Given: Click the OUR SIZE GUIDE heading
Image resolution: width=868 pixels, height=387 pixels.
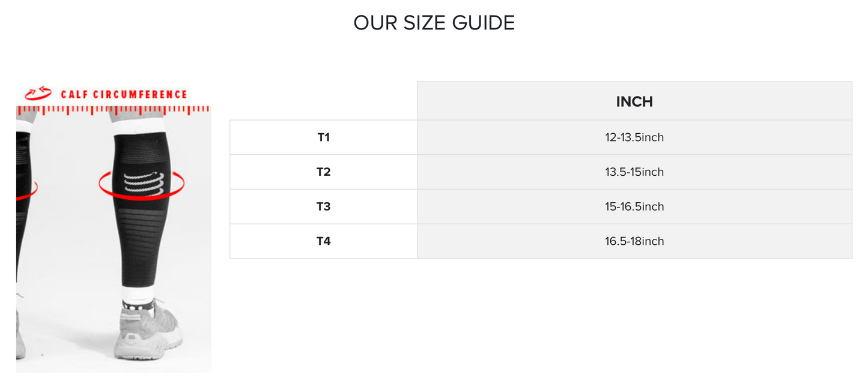Looking at the screenshot, I should pos(434,23).
